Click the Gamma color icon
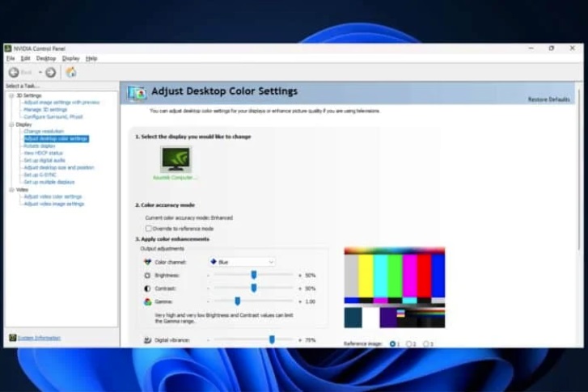 click(147, 301)
